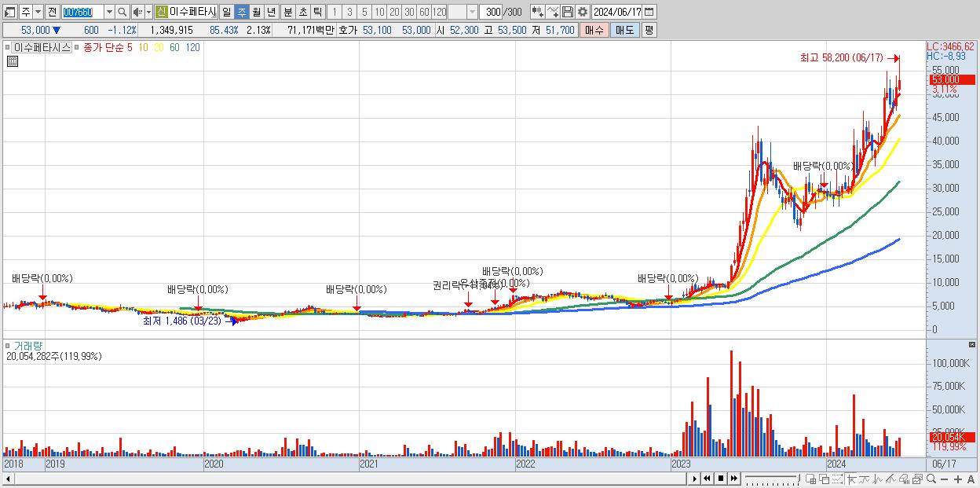Screen dimensions: 980x488
Task: Click the magnifier zoom icon in bottom toolbar
Action: (x=931, y=479)
